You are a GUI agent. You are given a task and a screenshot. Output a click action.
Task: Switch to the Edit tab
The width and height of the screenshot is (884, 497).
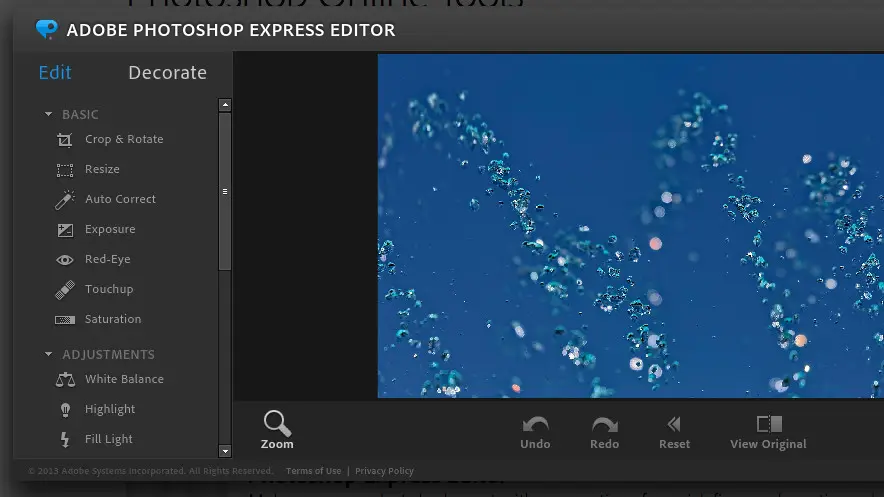point(55,73)
